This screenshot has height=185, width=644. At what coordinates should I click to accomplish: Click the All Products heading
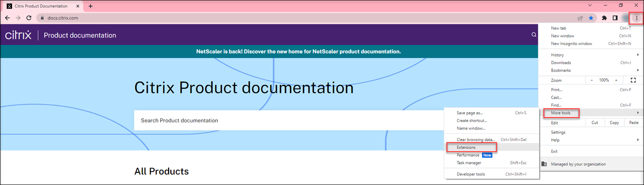(x=161, y=172)
